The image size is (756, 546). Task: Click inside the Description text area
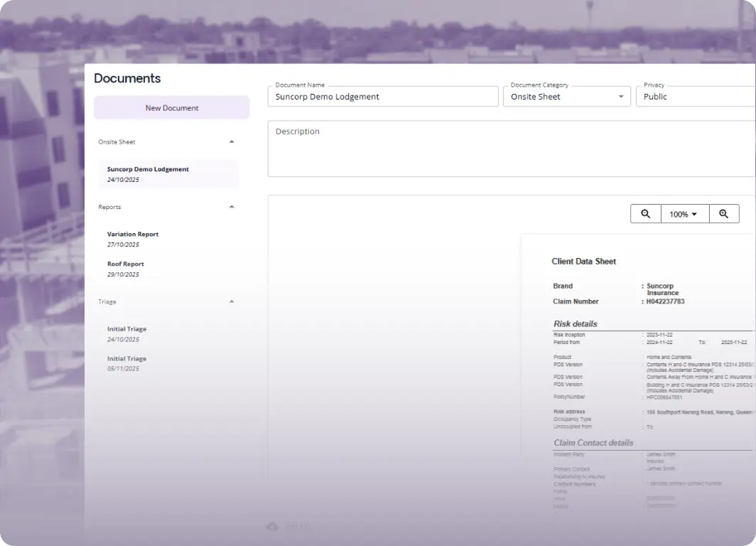497,148
